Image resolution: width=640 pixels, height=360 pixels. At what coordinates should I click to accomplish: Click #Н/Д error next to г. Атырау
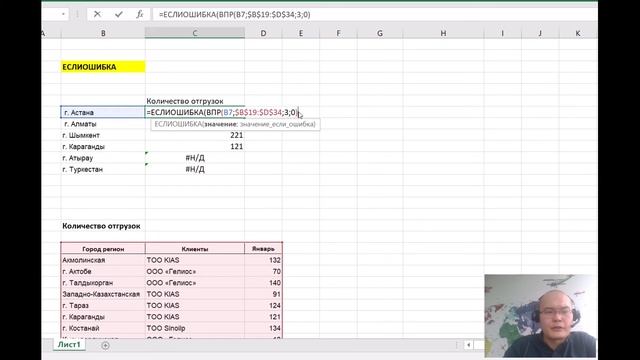click(195, 158)
